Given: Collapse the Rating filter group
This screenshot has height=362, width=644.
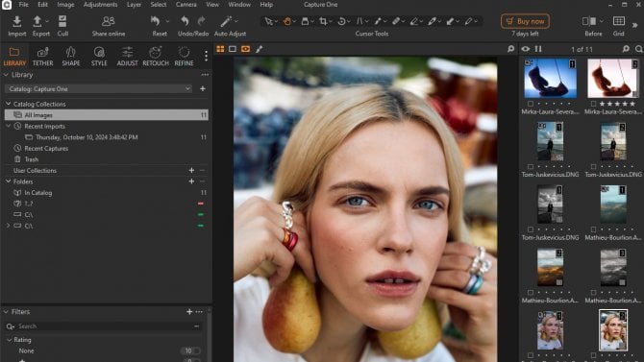Looking at the screenshot, I should tap(9, 340).
